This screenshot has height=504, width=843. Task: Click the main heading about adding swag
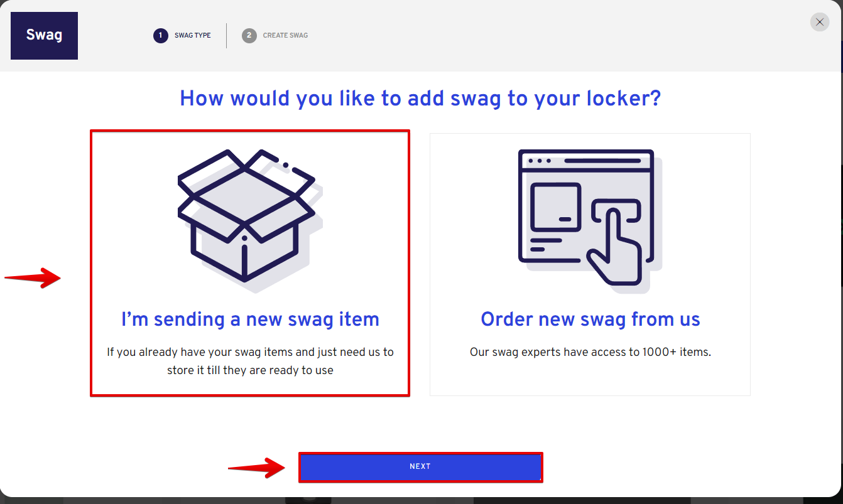[420, 99]
